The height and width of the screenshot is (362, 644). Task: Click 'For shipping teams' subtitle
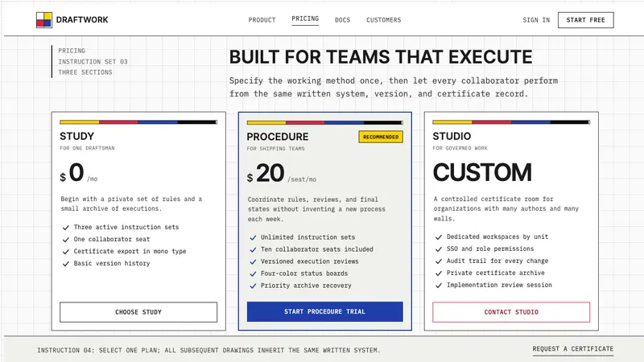[275, 149]
